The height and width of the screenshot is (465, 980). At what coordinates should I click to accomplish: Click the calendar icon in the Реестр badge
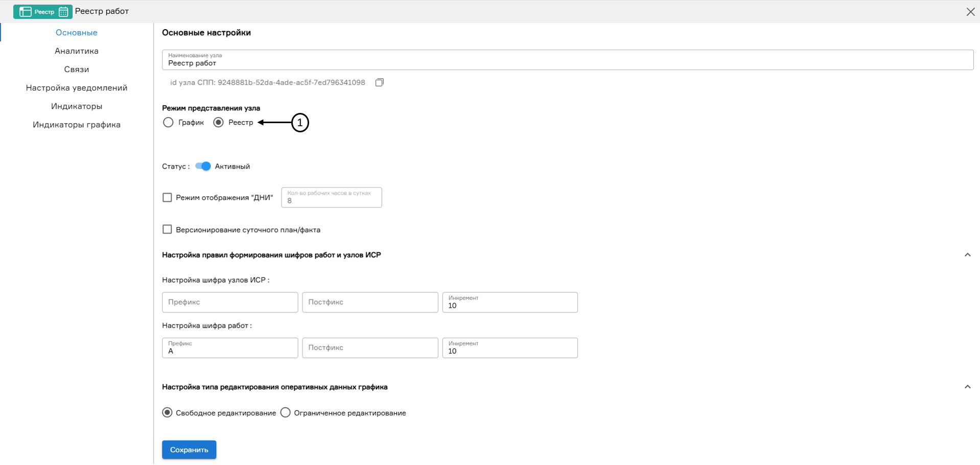pyautogui.click(x=62, y=11)
